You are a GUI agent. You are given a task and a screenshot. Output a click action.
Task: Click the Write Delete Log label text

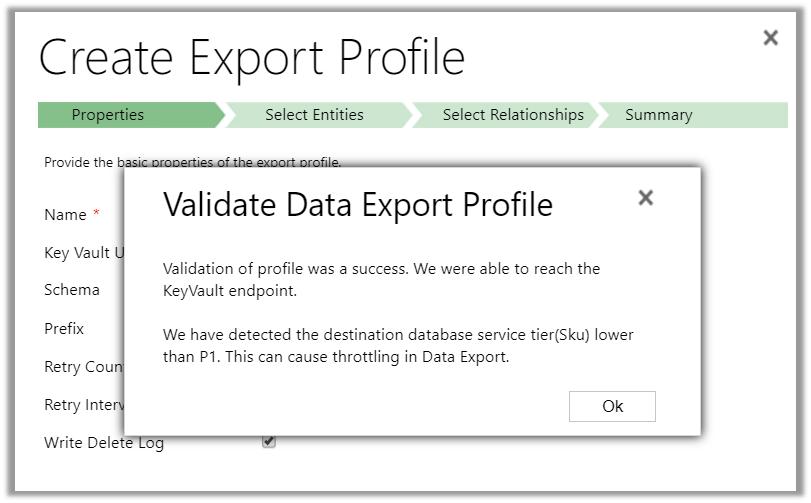(x=104, y=443)
